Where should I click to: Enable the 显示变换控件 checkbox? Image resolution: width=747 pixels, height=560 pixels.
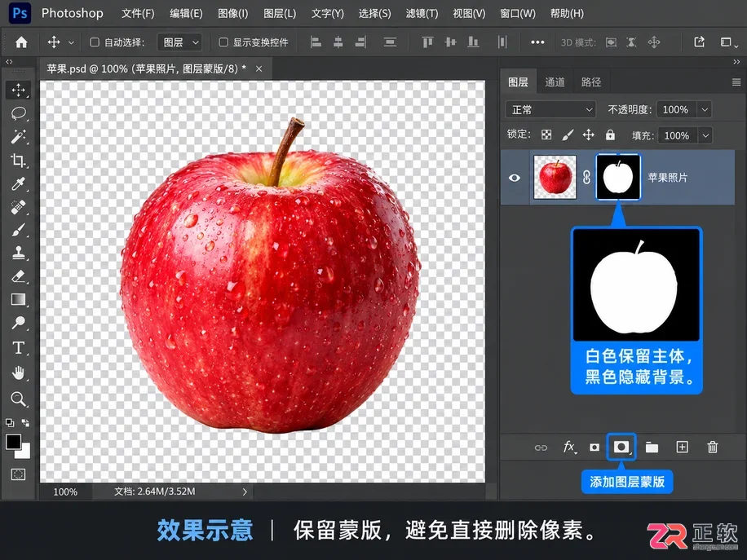223,42
